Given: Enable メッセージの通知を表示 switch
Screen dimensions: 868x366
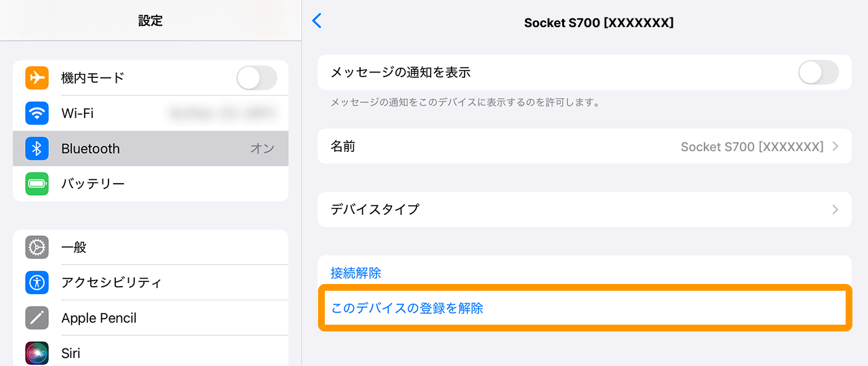Looking at the screenshot, I should pyautogui.click(x=818, y=73).
